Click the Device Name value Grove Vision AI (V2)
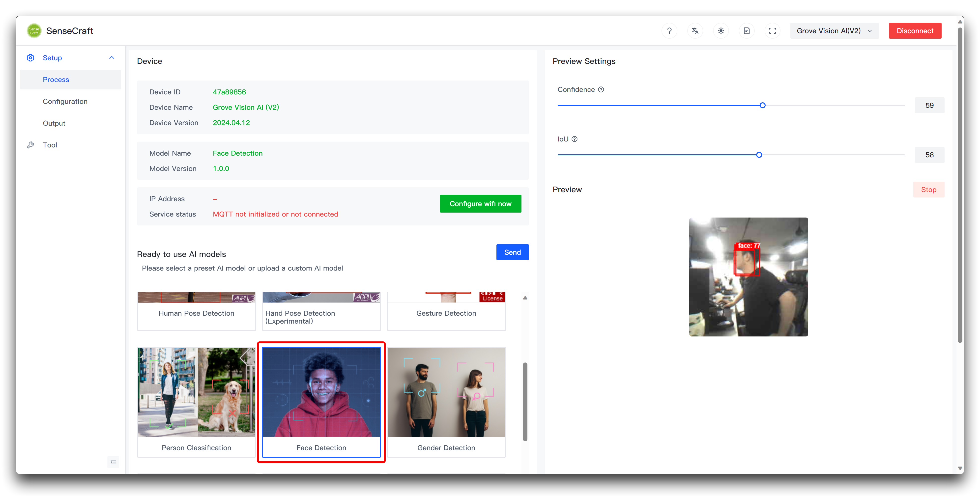Viewport: 980px width, 498px height. coord(246,107)
